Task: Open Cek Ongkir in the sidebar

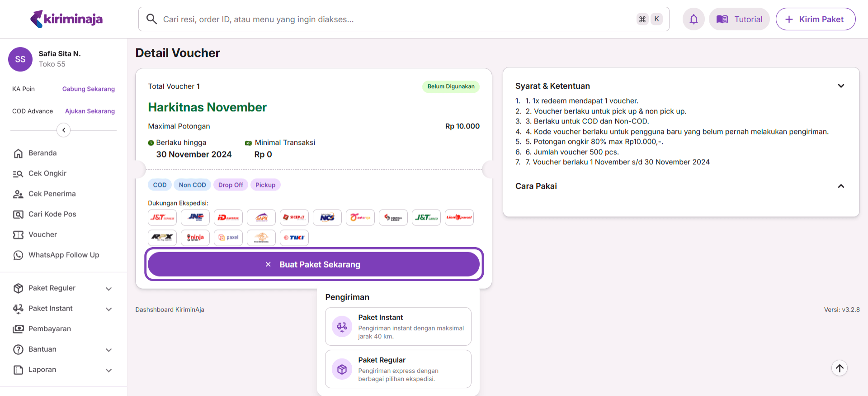Action: pos(47,173)
